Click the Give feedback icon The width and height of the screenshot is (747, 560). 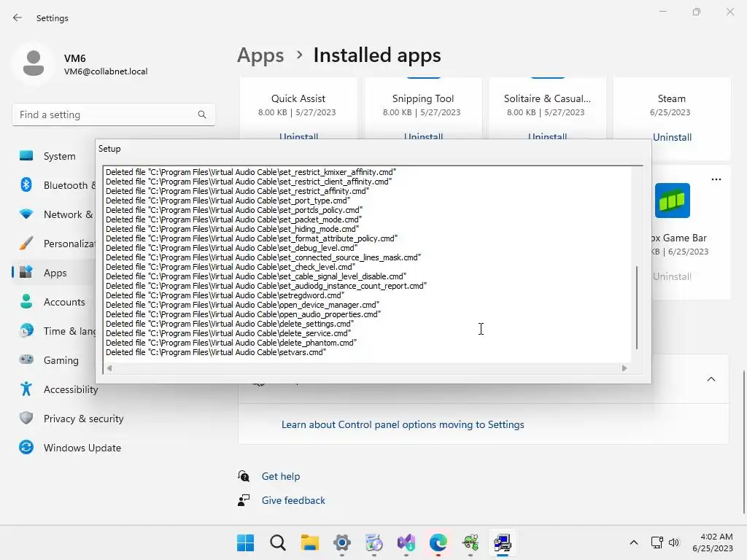pyautogui.click(x=244, y=500)
